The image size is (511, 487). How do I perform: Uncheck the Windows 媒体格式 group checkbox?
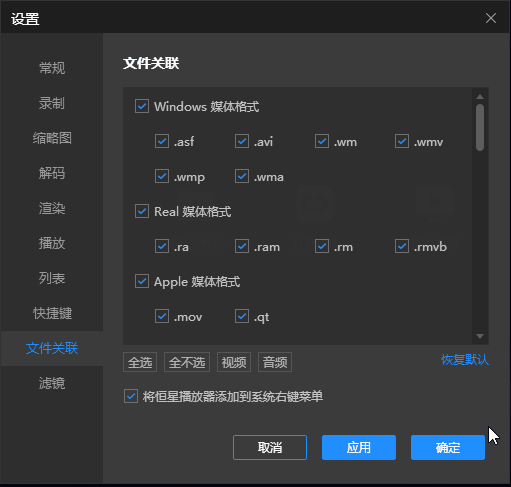pos(142,106)
